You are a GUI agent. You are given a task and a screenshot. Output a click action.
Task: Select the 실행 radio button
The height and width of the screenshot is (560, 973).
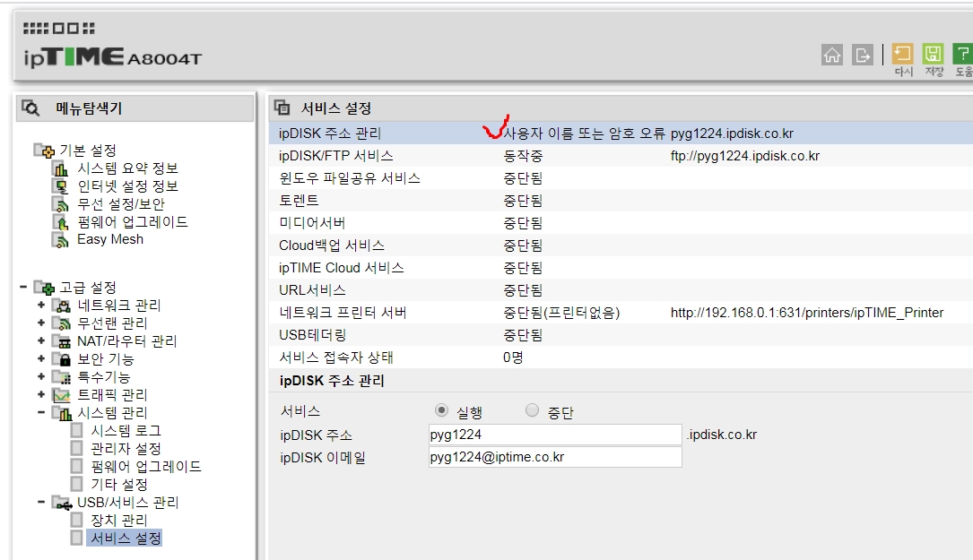(x=441, y=410)
